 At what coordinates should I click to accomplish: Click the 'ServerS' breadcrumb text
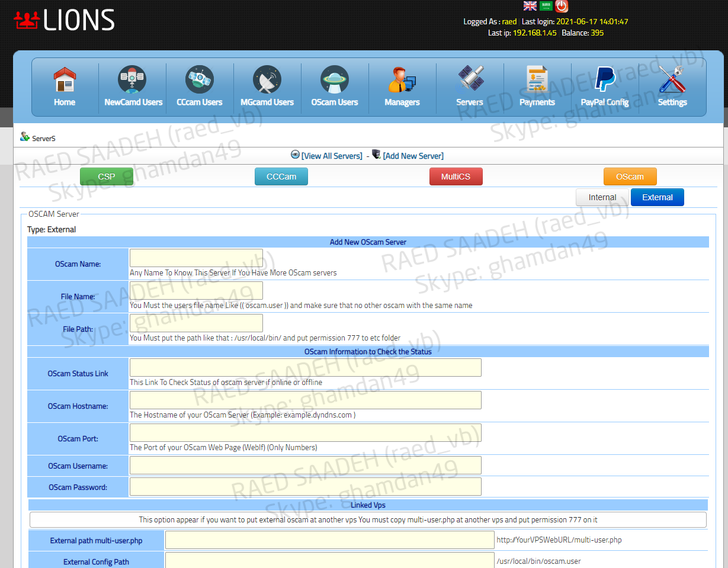tap(44, 139)
